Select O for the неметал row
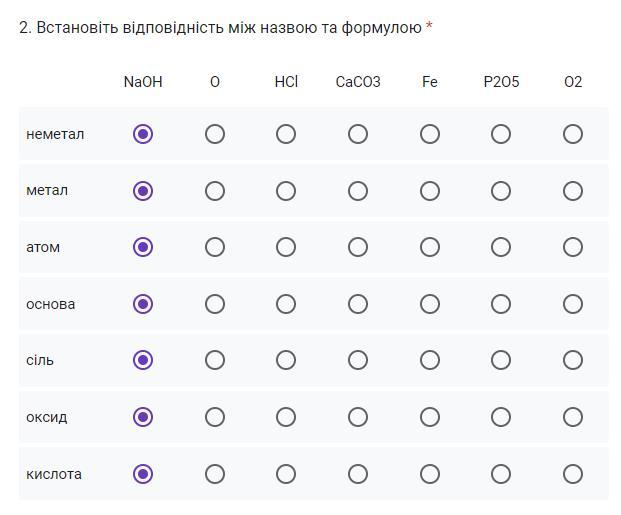Screen dimensions: 621x515 click(x=215, y=134)
